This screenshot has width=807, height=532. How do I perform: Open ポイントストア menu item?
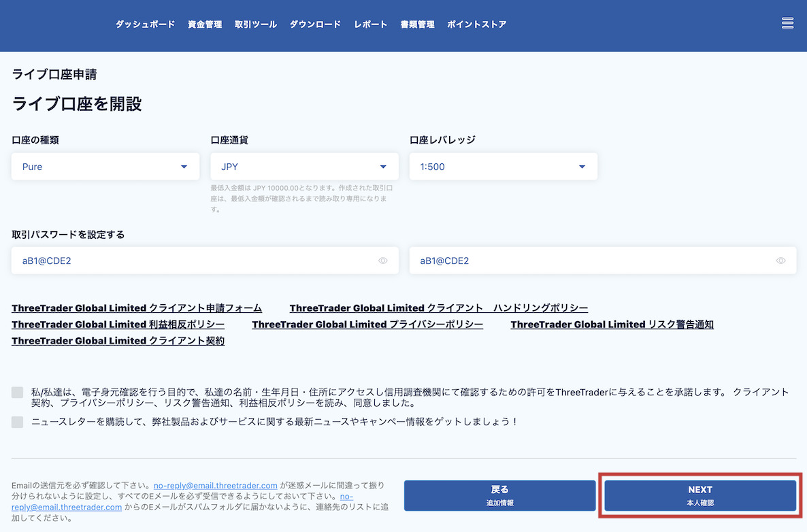(x=476, y=24)
